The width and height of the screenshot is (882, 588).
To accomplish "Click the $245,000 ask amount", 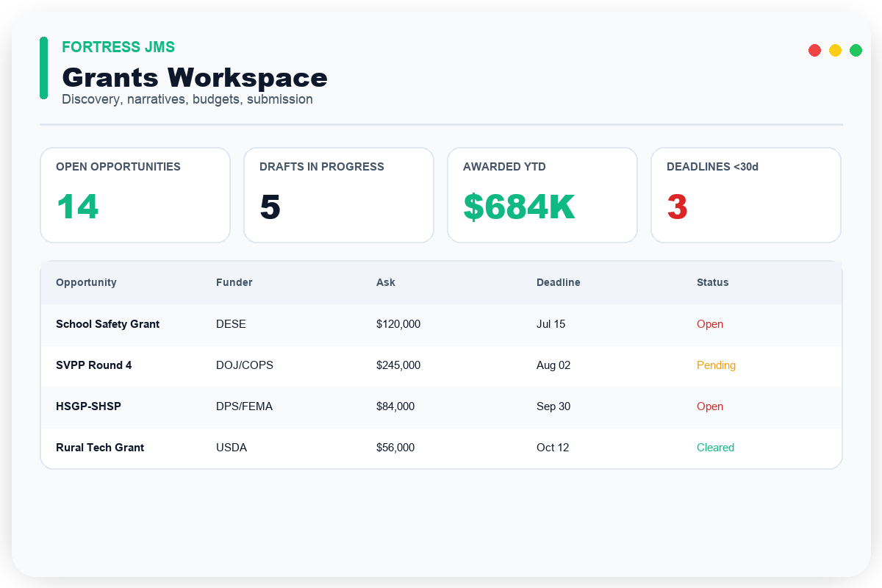I will pos(398,365).
